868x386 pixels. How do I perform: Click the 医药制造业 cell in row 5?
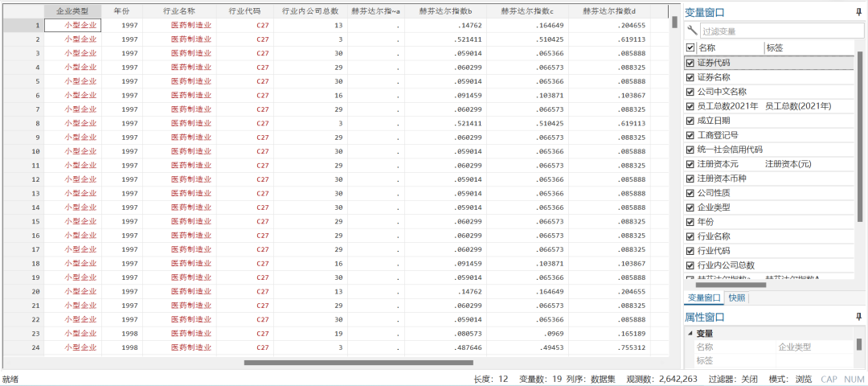179,81
